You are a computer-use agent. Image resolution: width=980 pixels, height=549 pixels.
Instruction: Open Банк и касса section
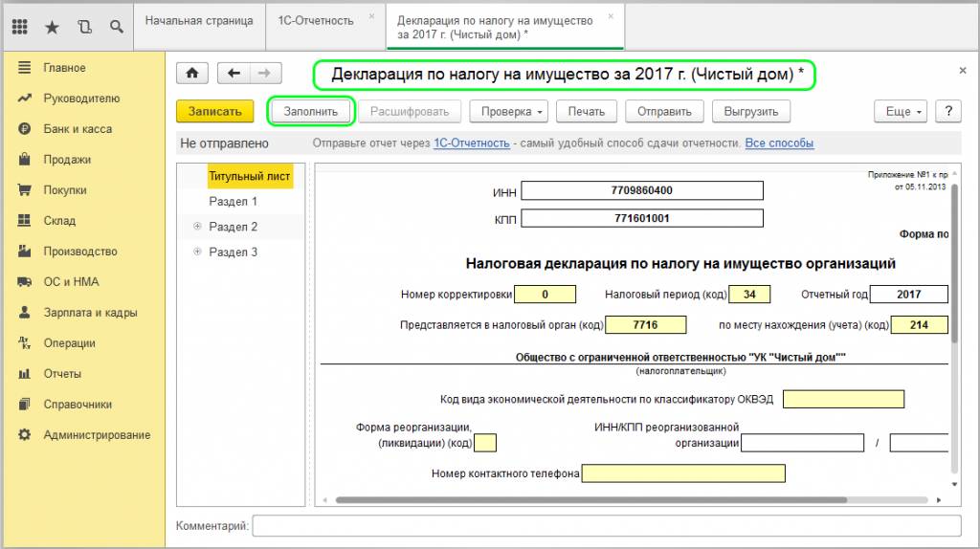[78, 129]
